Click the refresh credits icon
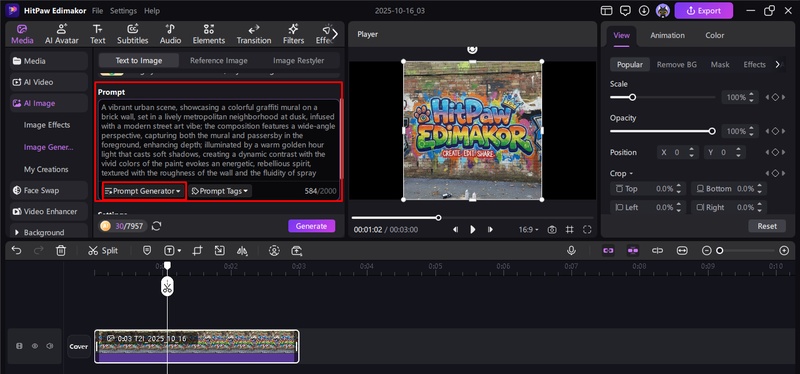This screenshot has width=800, height=374. 157,226
